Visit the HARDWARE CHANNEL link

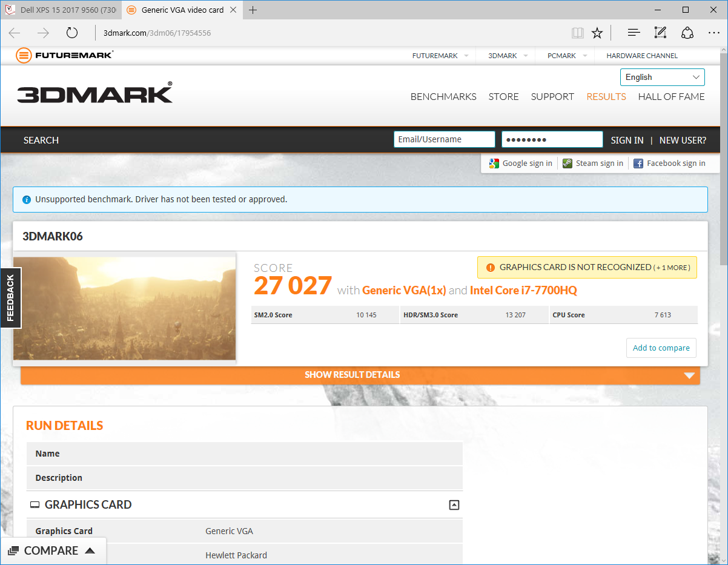click(x=642, y=56)
